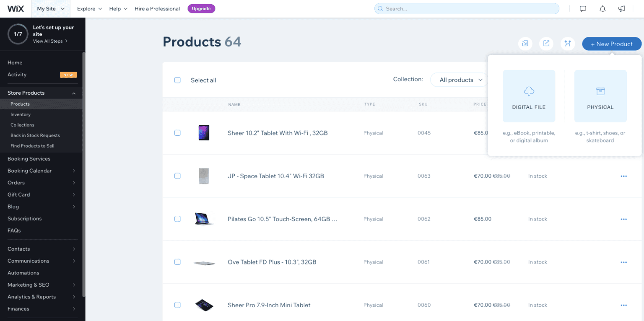Open the All products collection dropdown
The height and width of the screenshot is (321, 644).
(x=459, y=80)
